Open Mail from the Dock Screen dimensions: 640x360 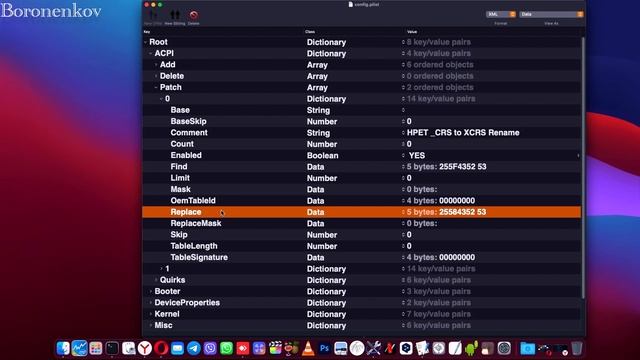point(177,349)
